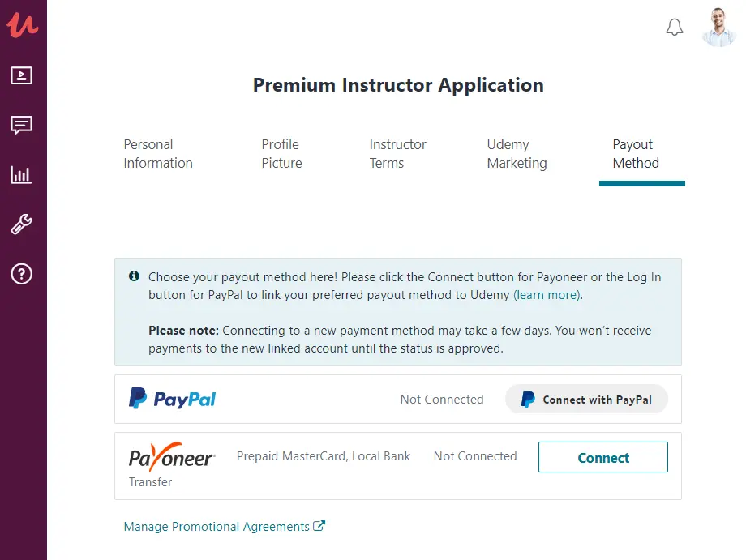Click the notifications bell icon
Image resolution: width=746 pixels, height=560 pixels.
click(x=675, y=28)
